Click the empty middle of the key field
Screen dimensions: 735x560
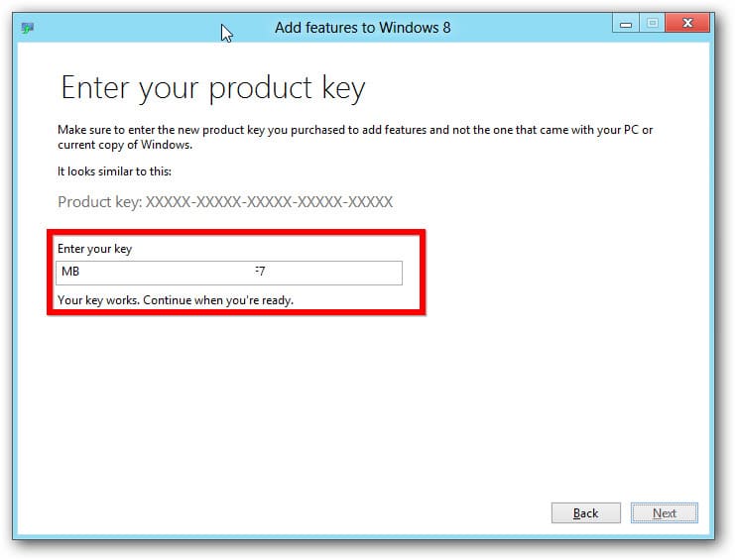coord(169,273)
